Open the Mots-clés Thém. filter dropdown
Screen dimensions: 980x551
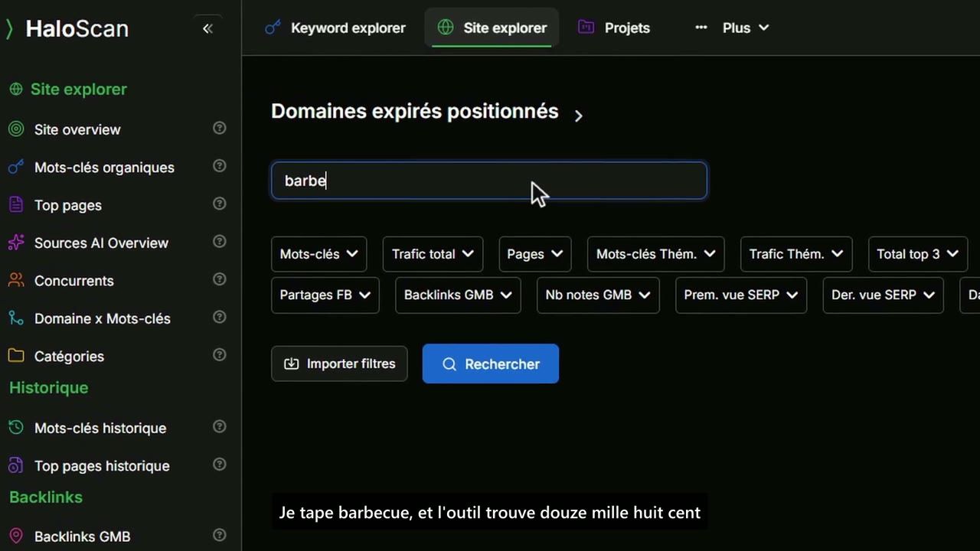click(x=655, y=254)
